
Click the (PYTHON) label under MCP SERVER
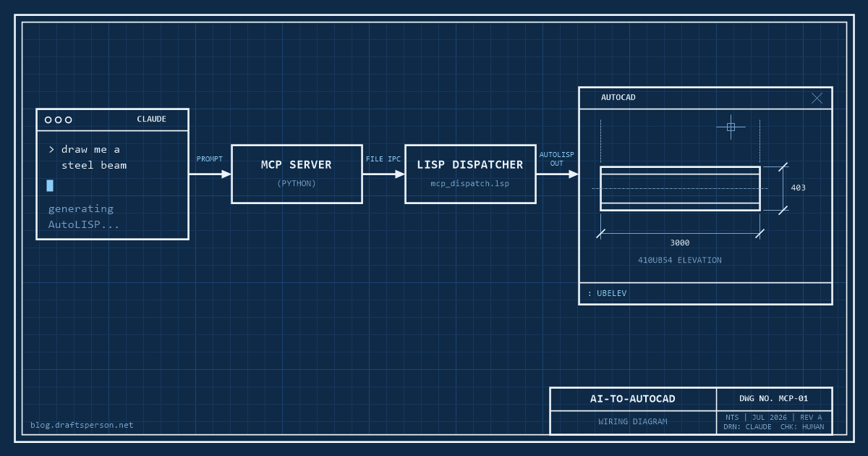point(297,184)
